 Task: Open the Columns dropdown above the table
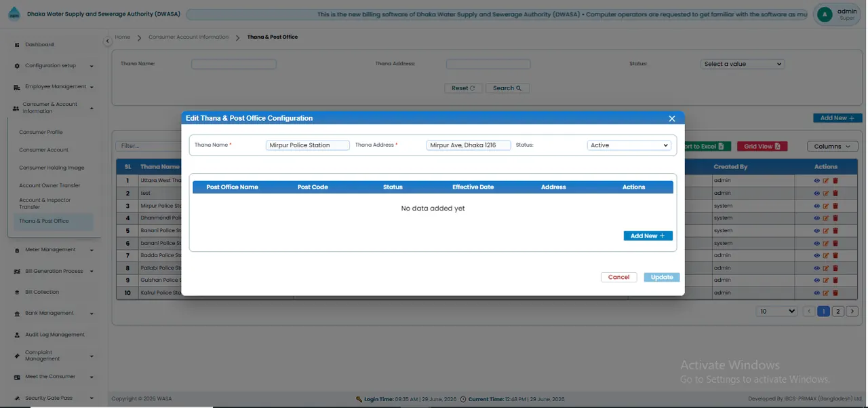pyautogui.click(x=833, y=146)
